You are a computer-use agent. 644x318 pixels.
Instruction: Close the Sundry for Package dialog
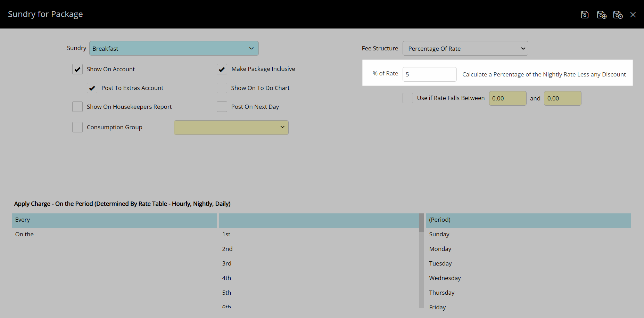point(633,15)
